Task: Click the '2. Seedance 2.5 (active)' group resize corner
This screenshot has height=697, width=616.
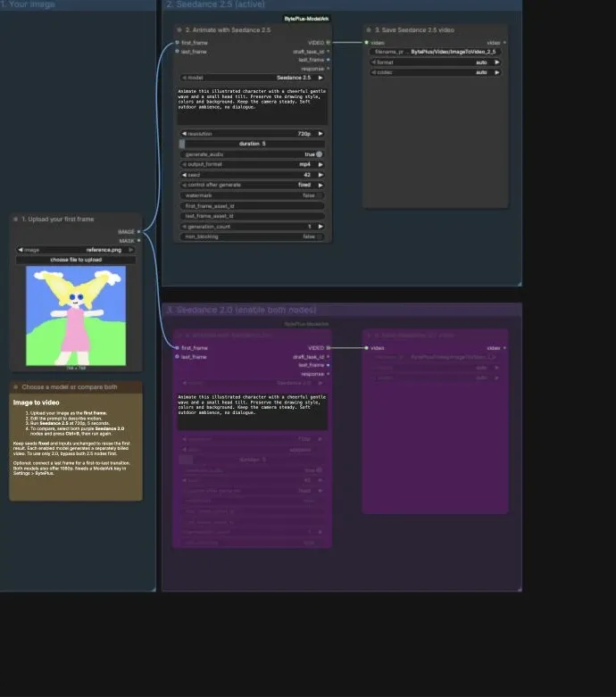Action: [520, 284]
